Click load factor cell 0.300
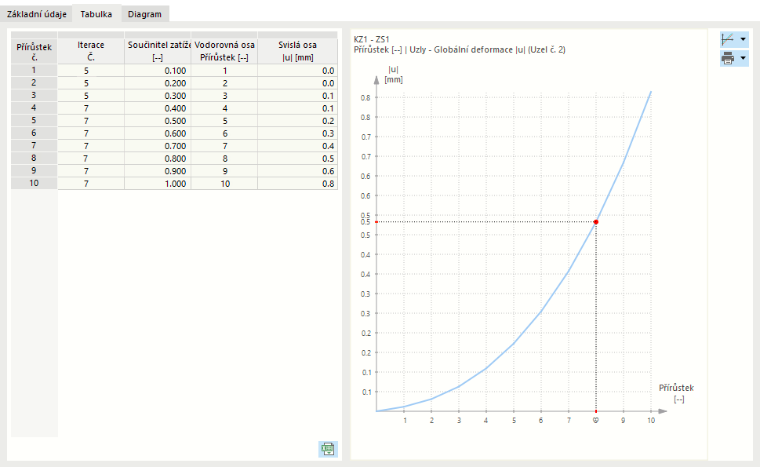The width and height of the screenshot is (760, 467). (x=158, y=96)
